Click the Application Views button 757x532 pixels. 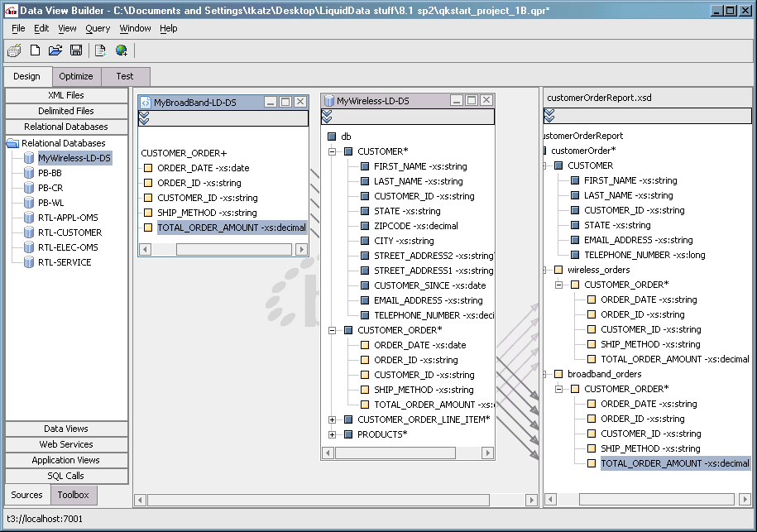click(x=66, y=460)
